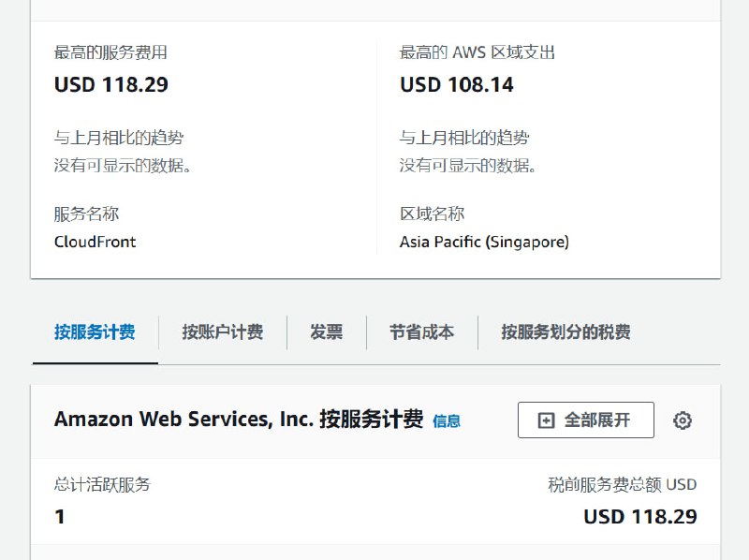The image size is (749, 560).
Task: Click the 税前服务费总额 USD label
Action: click(622, 484)
